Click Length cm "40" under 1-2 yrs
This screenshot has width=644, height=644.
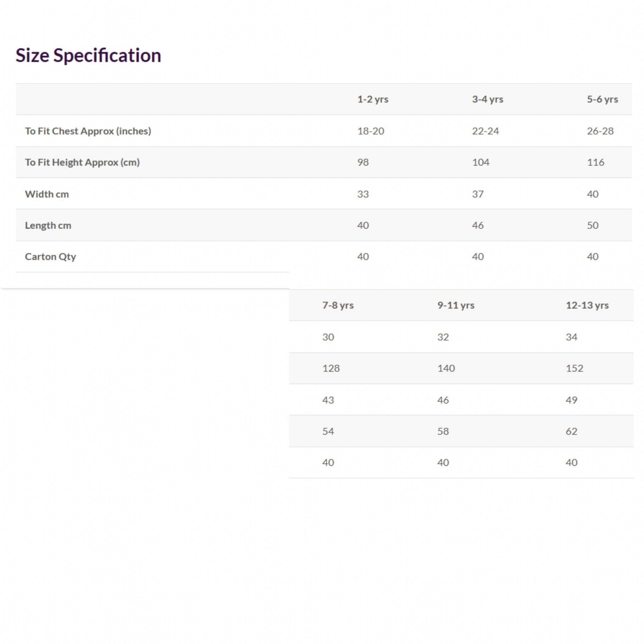click(363, 225)
